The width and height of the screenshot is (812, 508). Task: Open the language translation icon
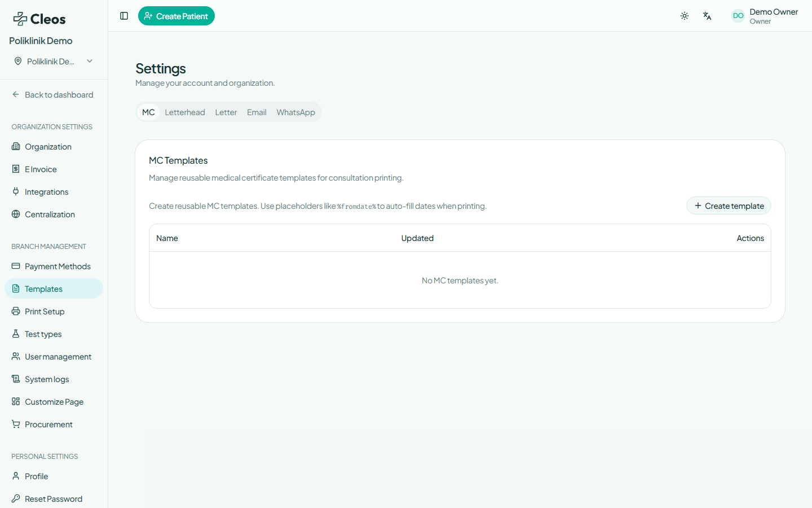tap(707, 16)
